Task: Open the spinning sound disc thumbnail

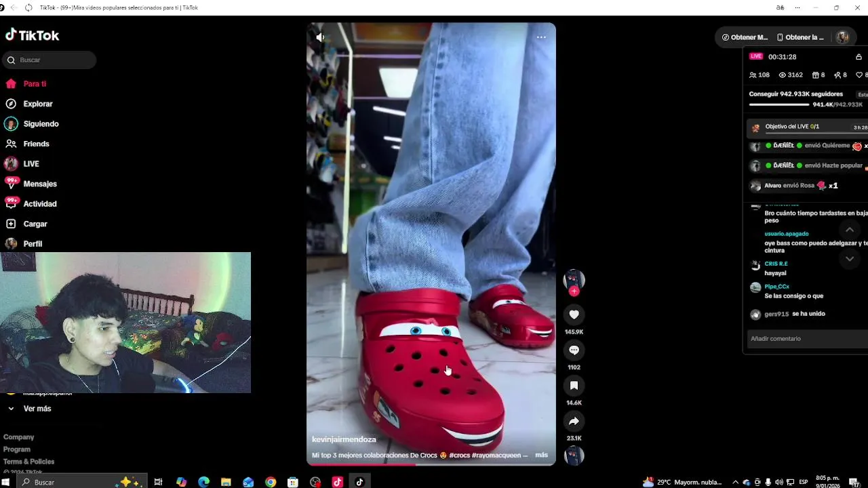Action: pyautogui.click(x=574, y=455)
